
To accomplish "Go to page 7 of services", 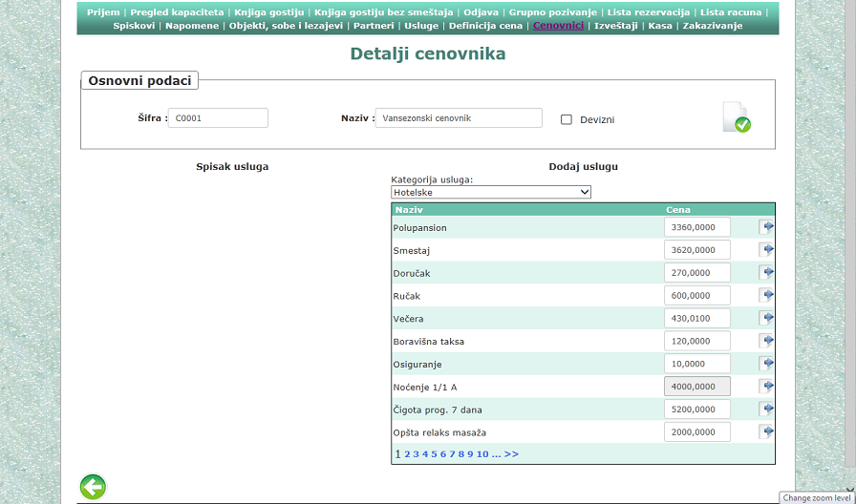I will click(452, 453).
